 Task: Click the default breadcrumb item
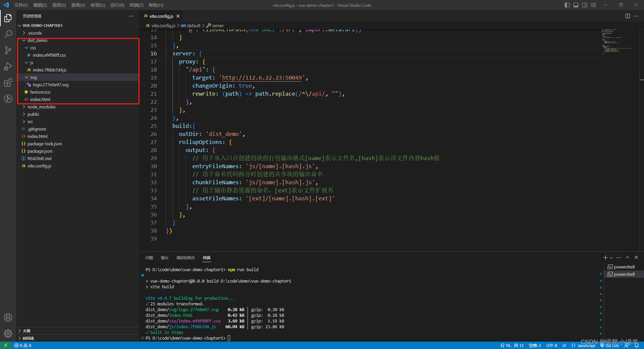coord(191,26)
